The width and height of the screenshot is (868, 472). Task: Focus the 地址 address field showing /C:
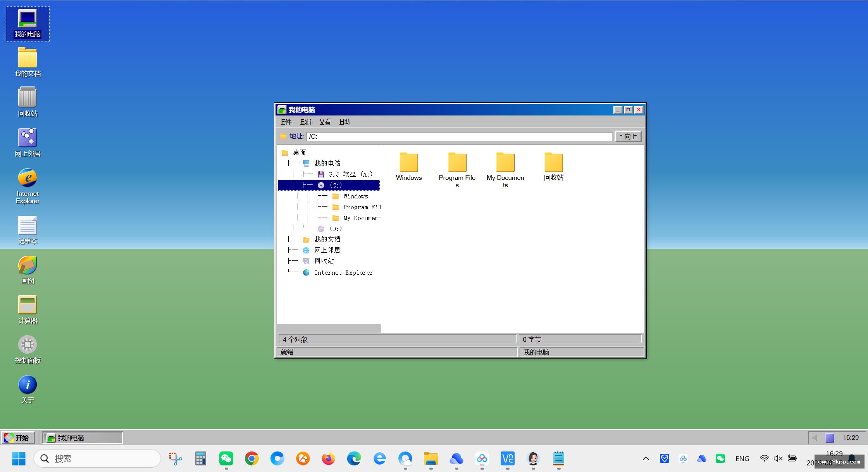pos(459,136)
